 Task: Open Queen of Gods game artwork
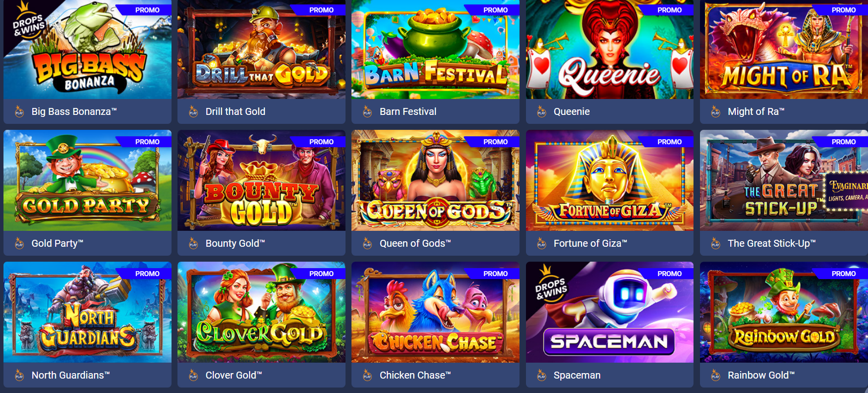pyautogui.click(x=435, y=181)
